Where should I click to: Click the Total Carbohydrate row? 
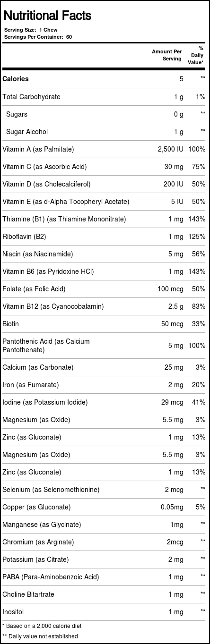click(x=105, y=97)
